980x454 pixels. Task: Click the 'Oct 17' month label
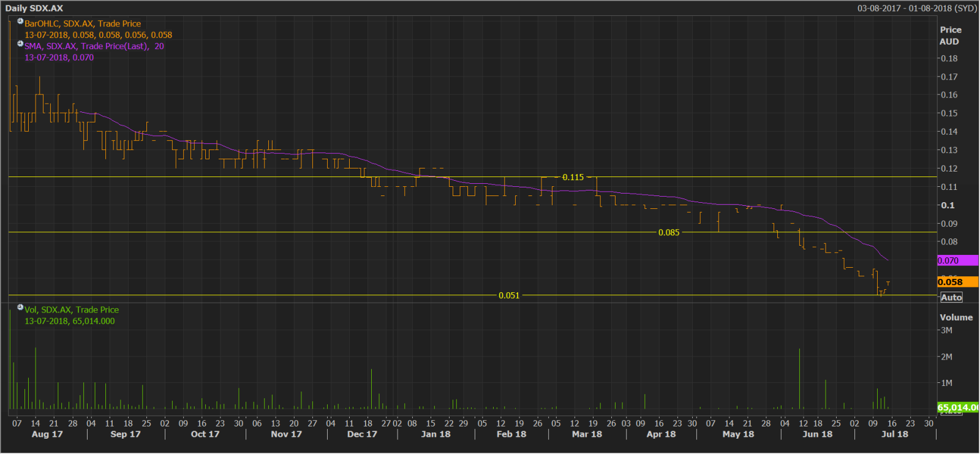coord(205,434)
